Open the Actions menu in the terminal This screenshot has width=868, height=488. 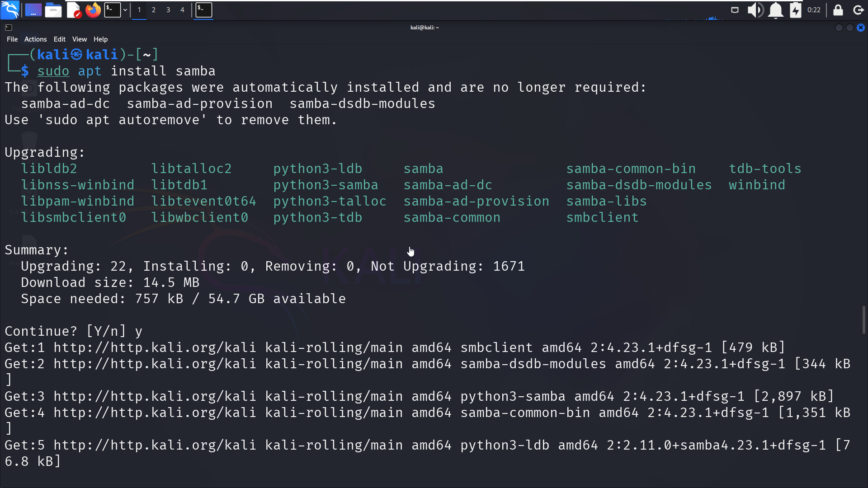point(35,39)
